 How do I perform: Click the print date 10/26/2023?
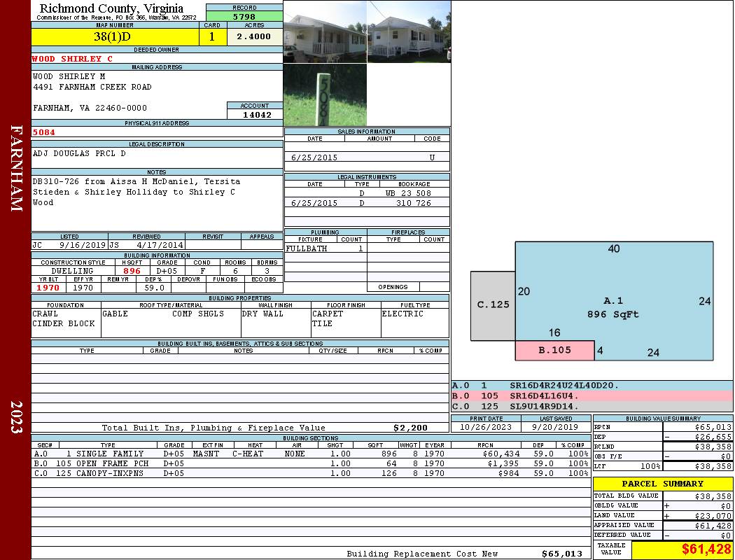[486, 428]
